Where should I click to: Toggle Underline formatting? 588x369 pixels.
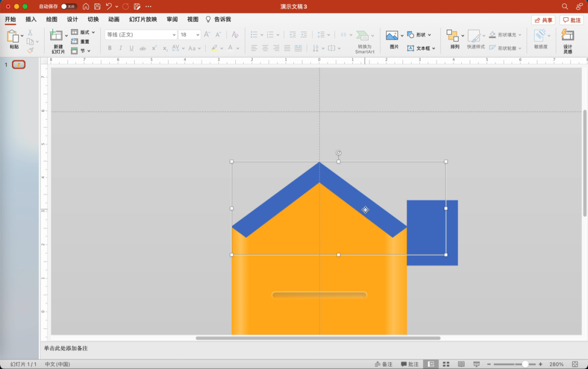coord(131,48)
